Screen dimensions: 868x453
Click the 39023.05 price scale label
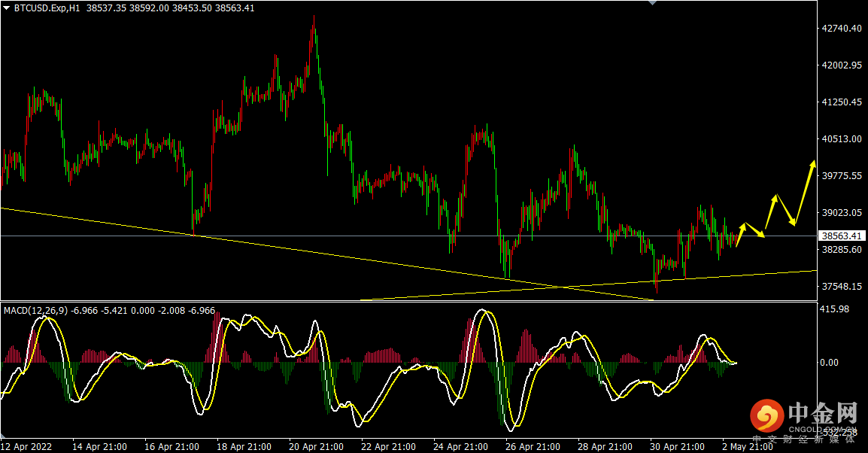(x=842, y=213)
